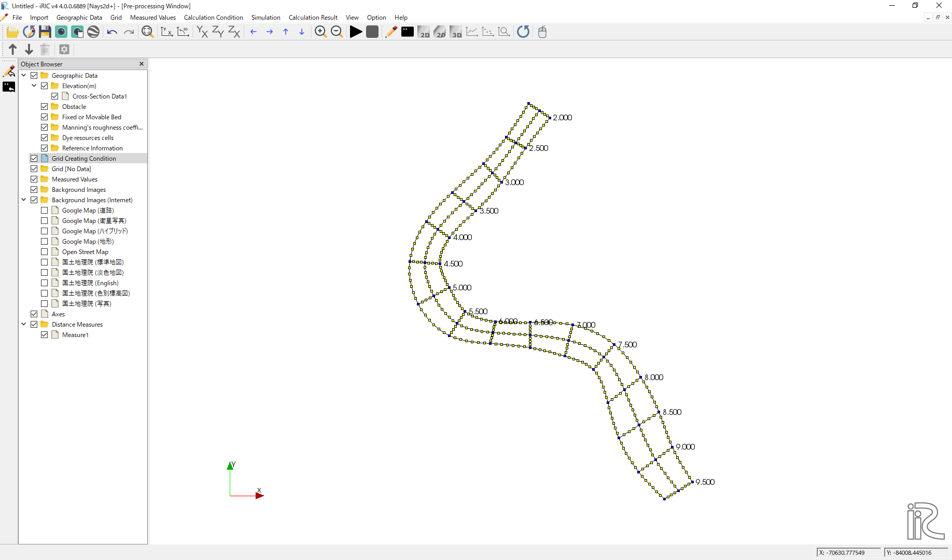Viewport: 952px width, 560px height.
Task: Switch to ZX plane view icon
Action: (x=234, y=32)
